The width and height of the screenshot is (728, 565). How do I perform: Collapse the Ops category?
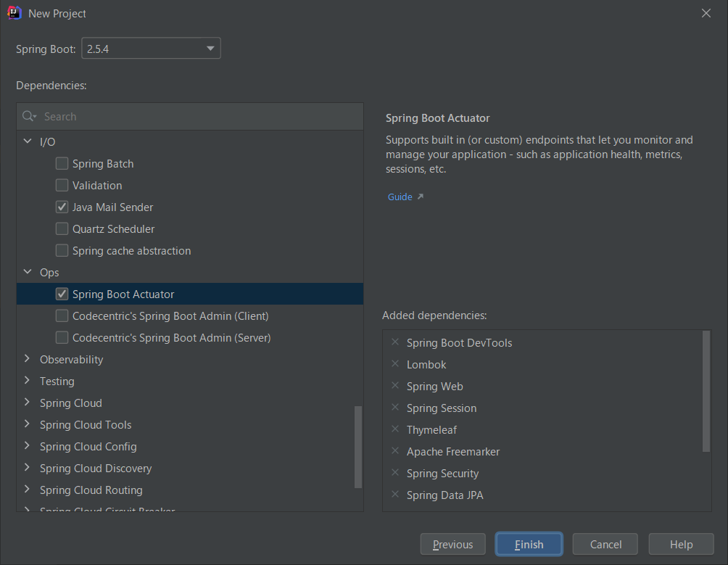[x=28, y=271]
